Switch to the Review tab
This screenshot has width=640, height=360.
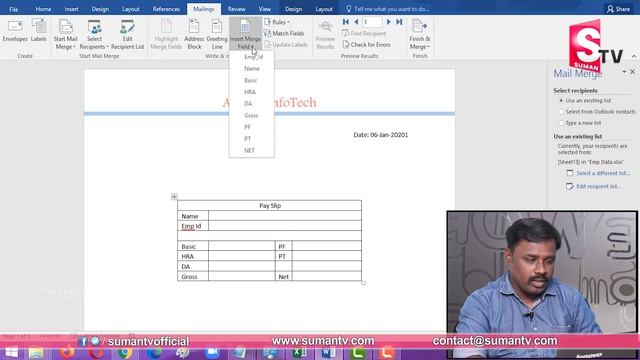coord(237,9)
